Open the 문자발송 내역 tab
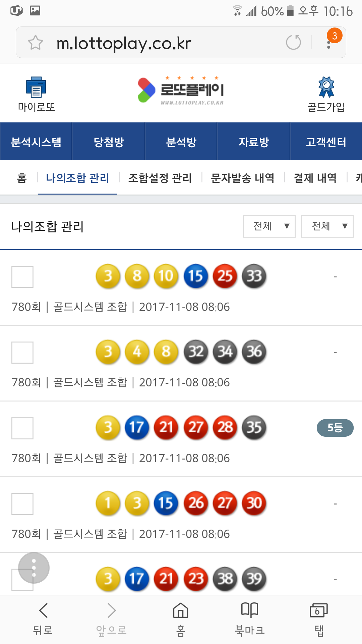 click(243, 178)
